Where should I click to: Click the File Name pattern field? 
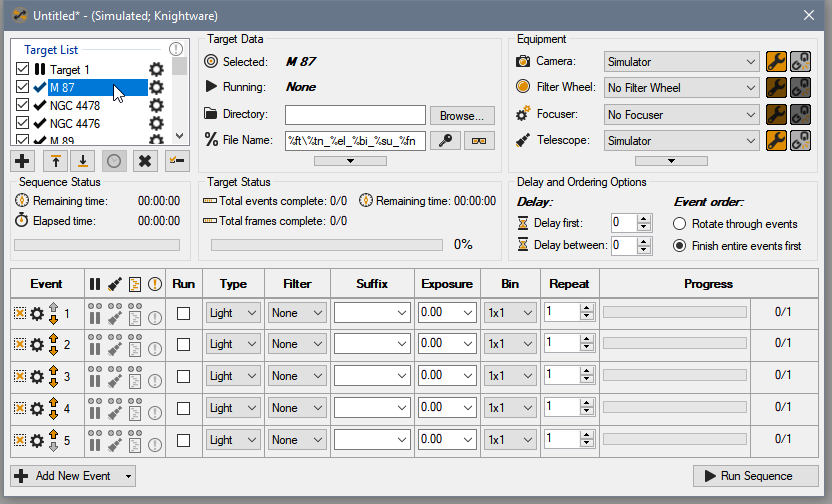coord(355,141)
